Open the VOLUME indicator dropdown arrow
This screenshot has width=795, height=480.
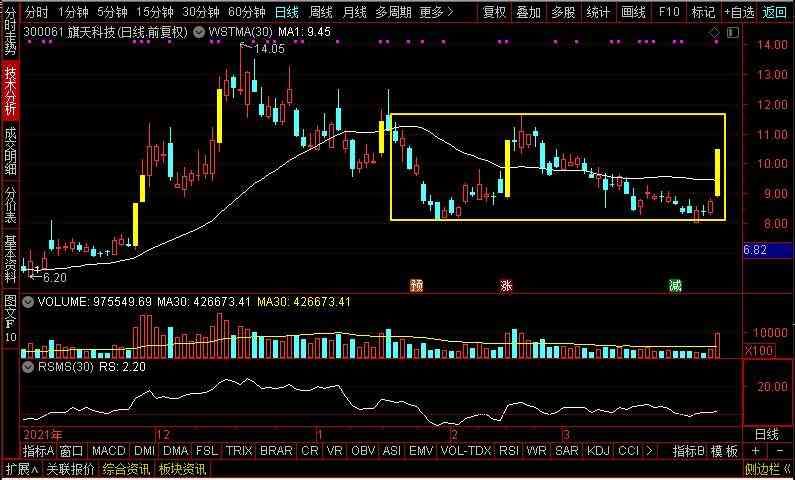click(27, 301)
